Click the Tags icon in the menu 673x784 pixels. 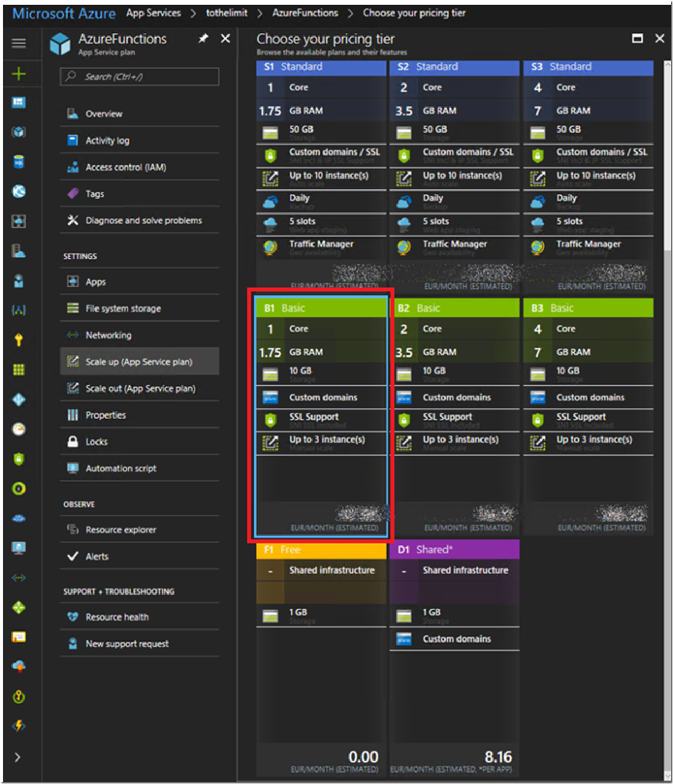click(x=73, y=194)
